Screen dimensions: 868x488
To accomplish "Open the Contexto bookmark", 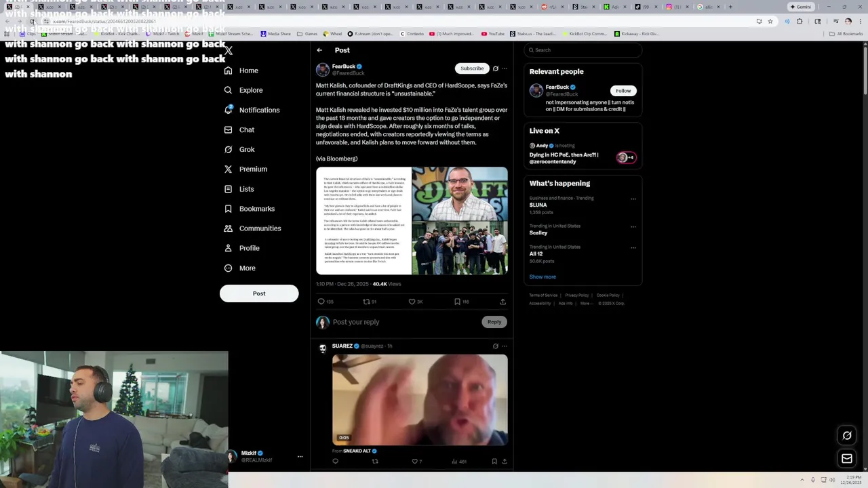I will (x=412, y=34).
